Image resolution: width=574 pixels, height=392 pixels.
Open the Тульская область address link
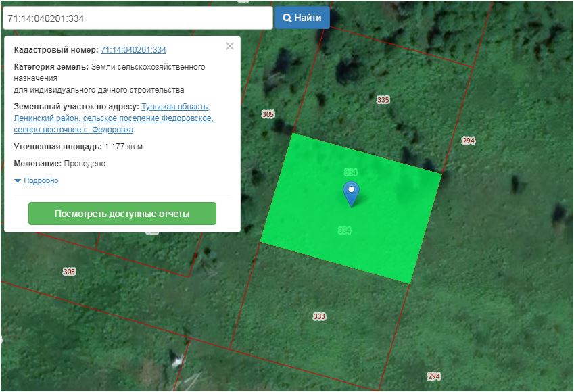pos(176,107)
